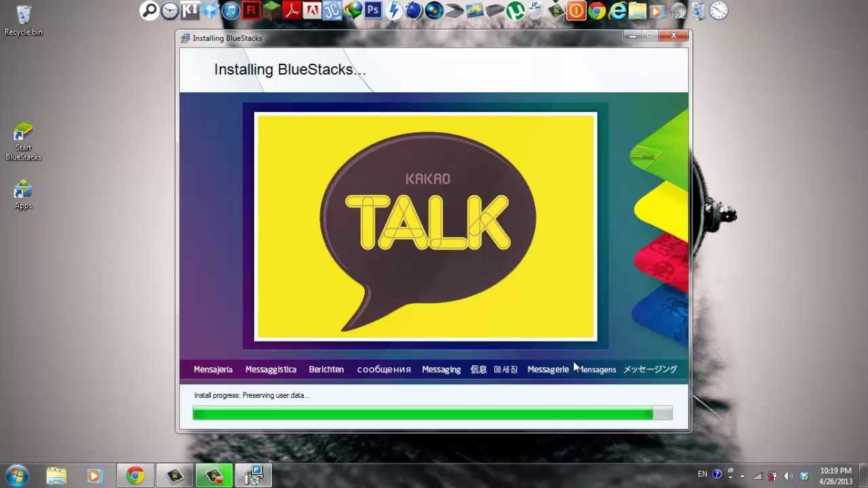The height and width of the screenshot is (488, 868).
Task: Open Google Chrome from the top dock
Action: click(x=597, y=10)
